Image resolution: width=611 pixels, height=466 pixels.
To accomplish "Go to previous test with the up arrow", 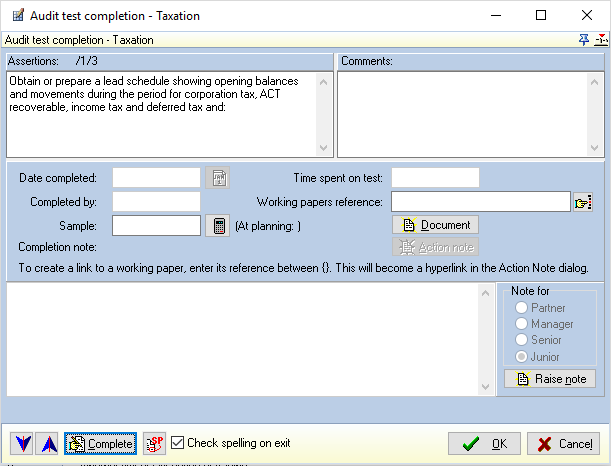I will point(47,443).
